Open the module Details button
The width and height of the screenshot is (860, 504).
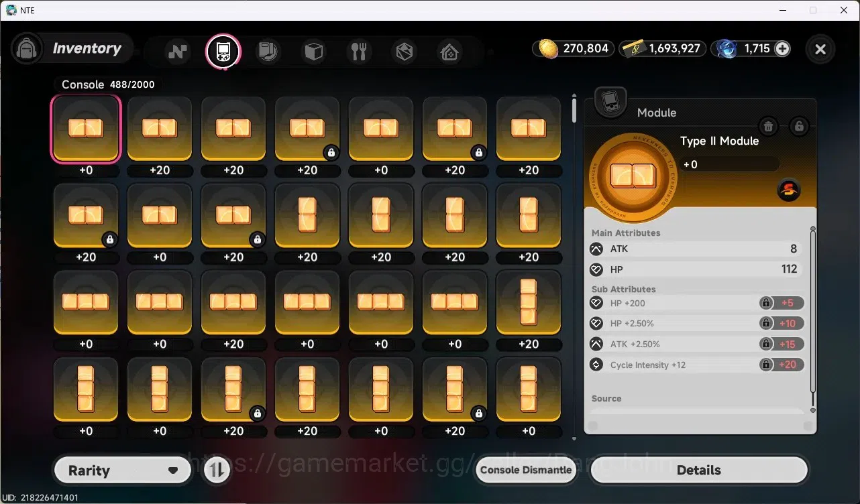click(x=698, y=470)
